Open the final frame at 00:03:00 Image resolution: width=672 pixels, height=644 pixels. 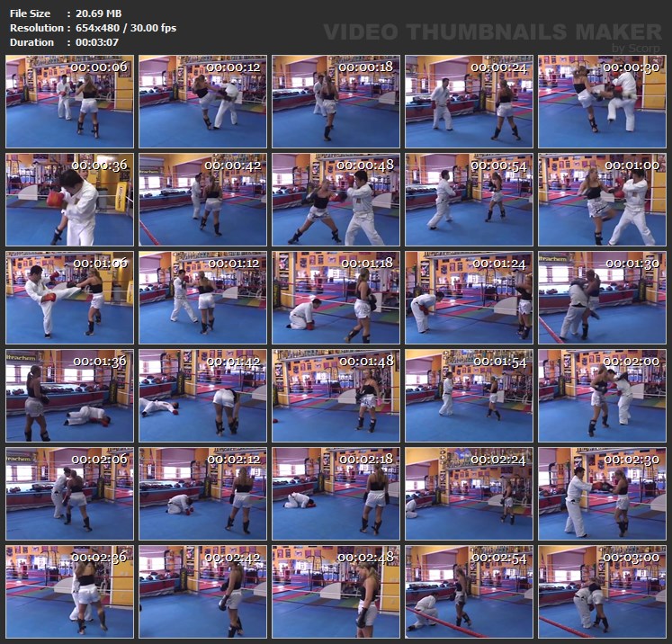(x=602, y=592)
